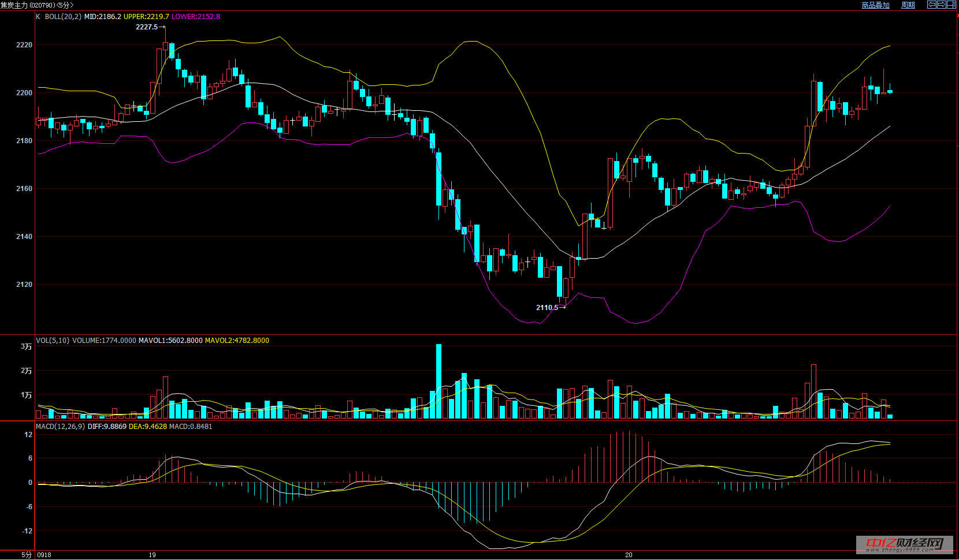959x560 pixels.
Task: Click the 2200 price axis label
Action: [24, 93]
